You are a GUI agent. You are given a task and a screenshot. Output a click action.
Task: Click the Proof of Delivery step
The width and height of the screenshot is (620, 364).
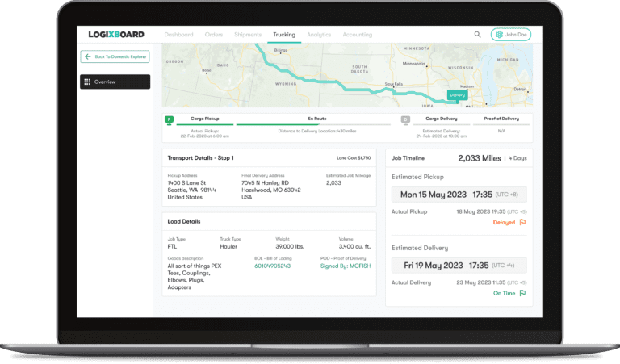pyautogui.click(x=501, y=119)
